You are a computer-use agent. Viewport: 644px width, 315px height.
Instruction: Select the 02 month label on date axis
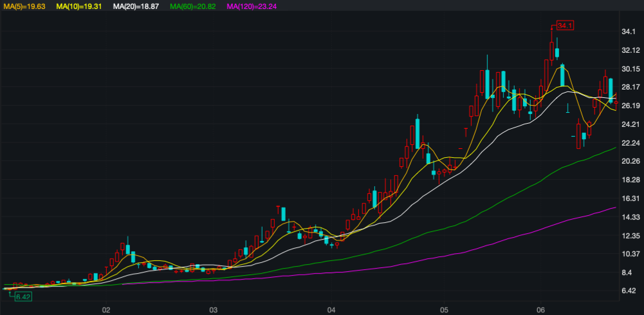click(106, 309)
